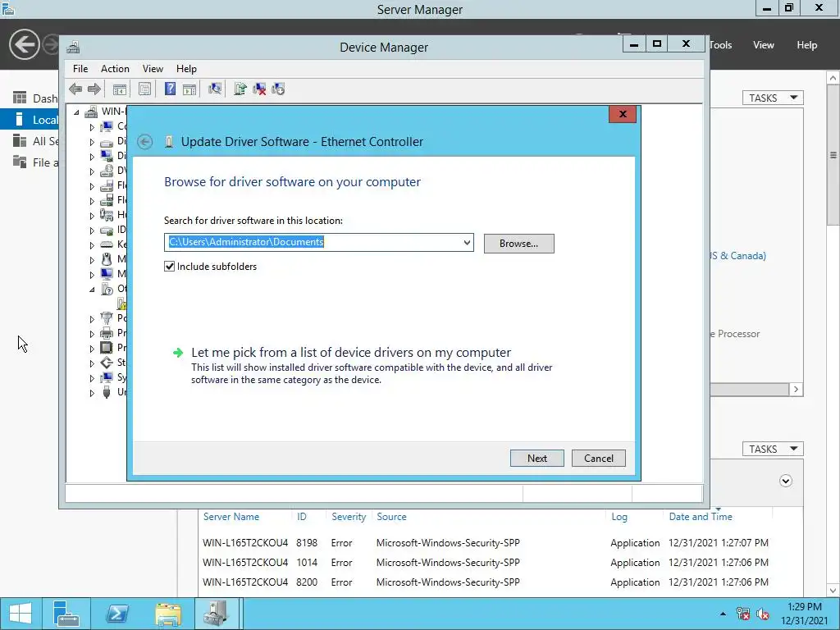Click properties panel horizontal scroll right arrow

[x=796, y=390]
